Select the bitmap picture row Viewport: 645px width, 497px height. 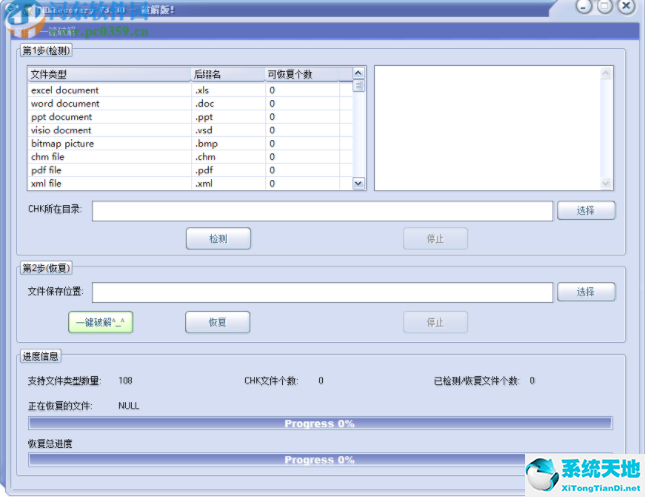pyautogui.click(x=190, y=144)
